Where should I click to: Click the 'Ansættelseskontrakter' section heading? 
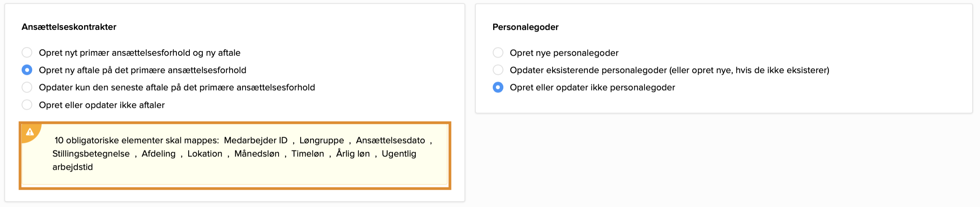69,27
